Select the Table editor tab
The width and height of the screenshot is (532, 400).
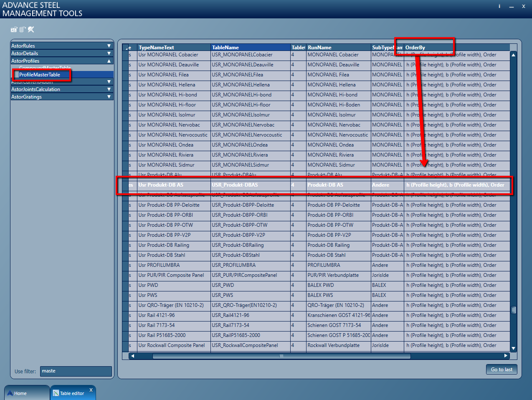pyautogui.click(x=72, y=392)
